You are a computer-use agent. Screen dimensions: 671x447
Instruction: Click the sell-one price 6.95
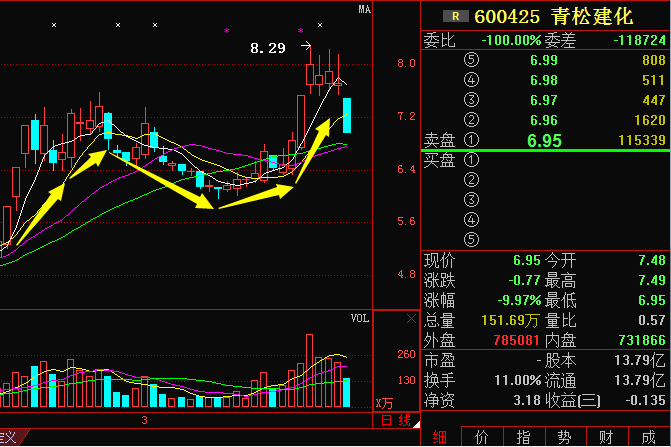pyautogui.click(x=545, y=140)
